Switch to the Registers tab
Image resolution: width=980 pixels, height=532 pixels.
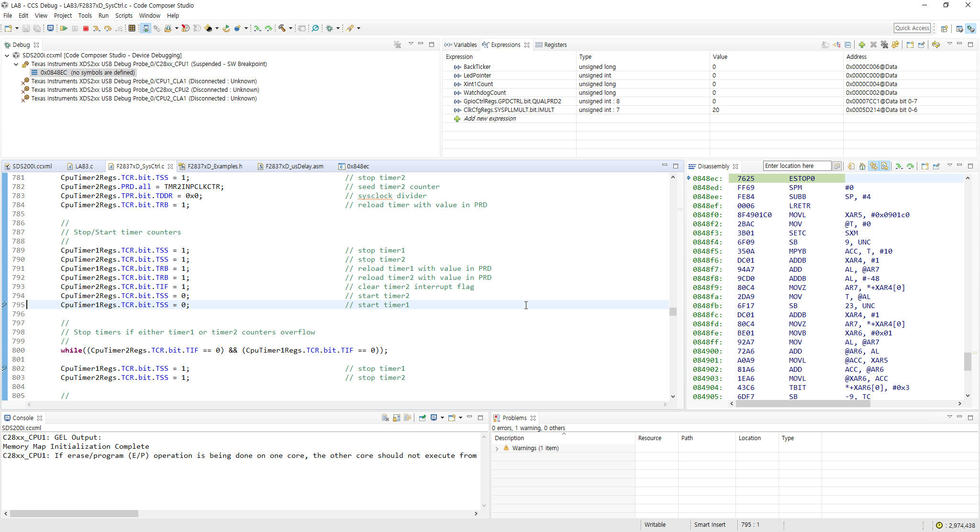point(555,45)
